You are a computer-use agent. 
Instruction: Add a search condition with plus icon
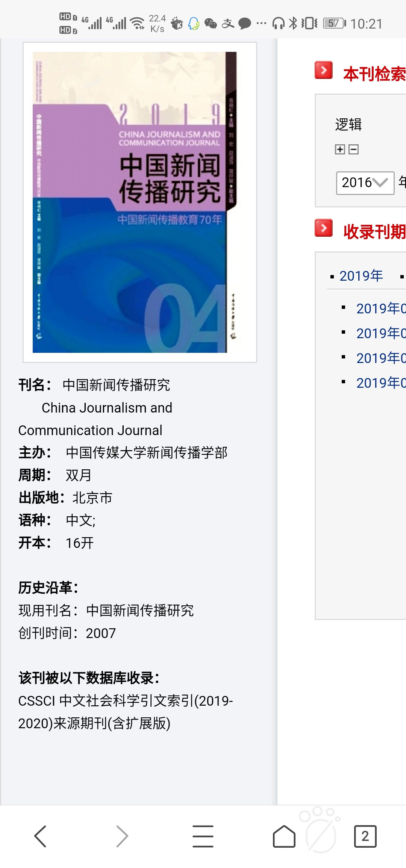point(340,150)
